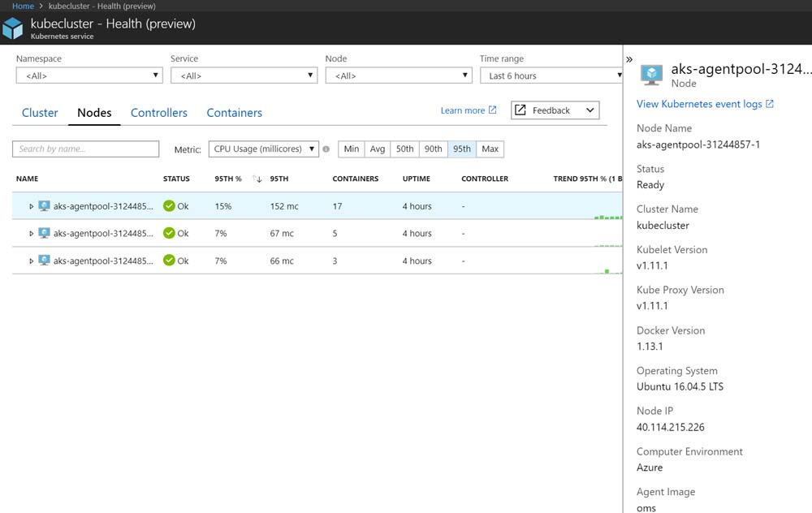812x513 pixels.
Task: Open View Kubernetes event logs link
Action: click(x=705, y=104)
